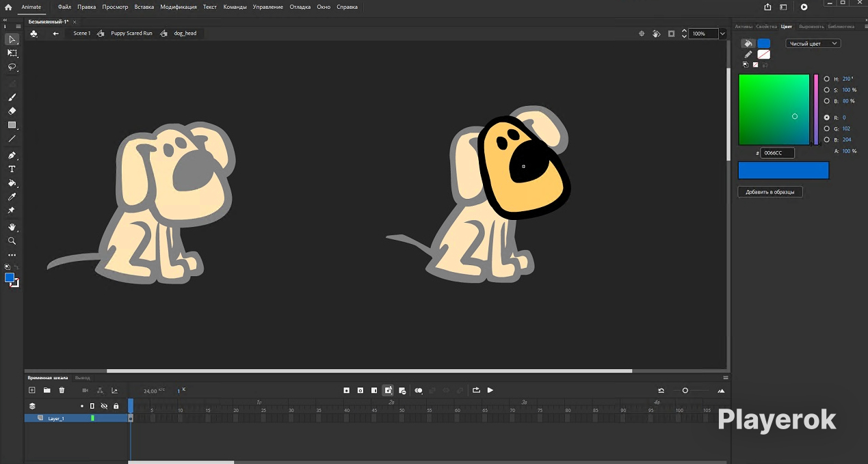Select the G green radio button

coord(826,128)
